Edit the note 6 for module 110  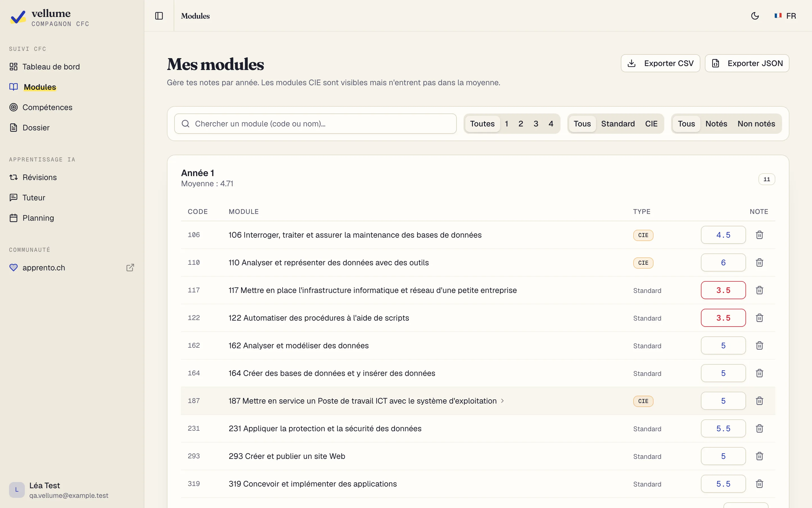click(x=723, y=262)
